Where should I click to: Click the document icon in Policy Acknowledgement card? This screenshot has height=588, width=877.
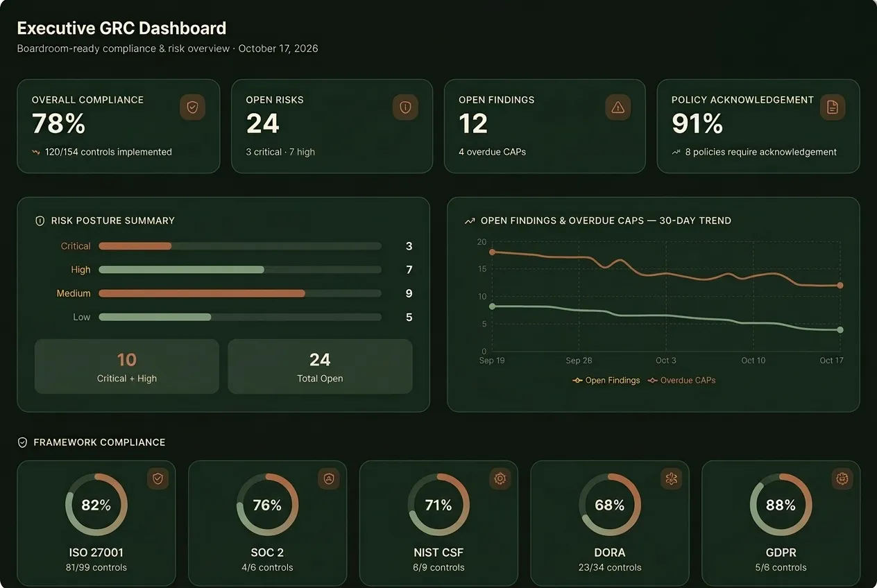point(833,107)
